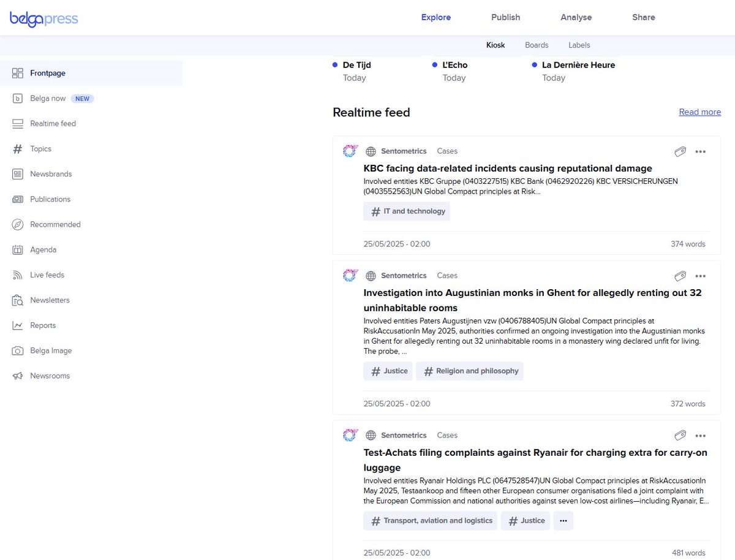Image resolution: width=735 pixels, height=560 pixels.
Task: Click Sentometrics logo on Augustinian monks article
Action: point(350,275)
